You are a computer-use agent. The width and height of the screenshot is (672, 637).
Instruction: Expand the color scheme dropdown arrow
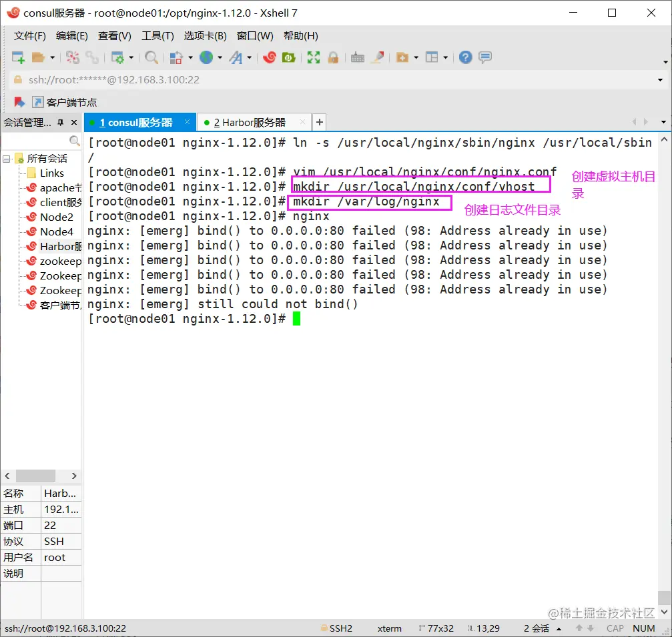[190, 57]
